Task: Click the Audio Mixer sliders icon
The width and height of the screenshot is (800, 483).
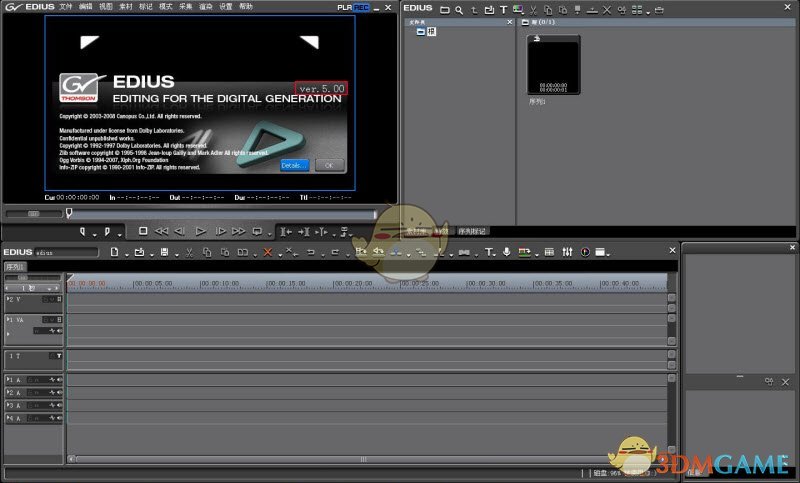Action: (567, 252)
